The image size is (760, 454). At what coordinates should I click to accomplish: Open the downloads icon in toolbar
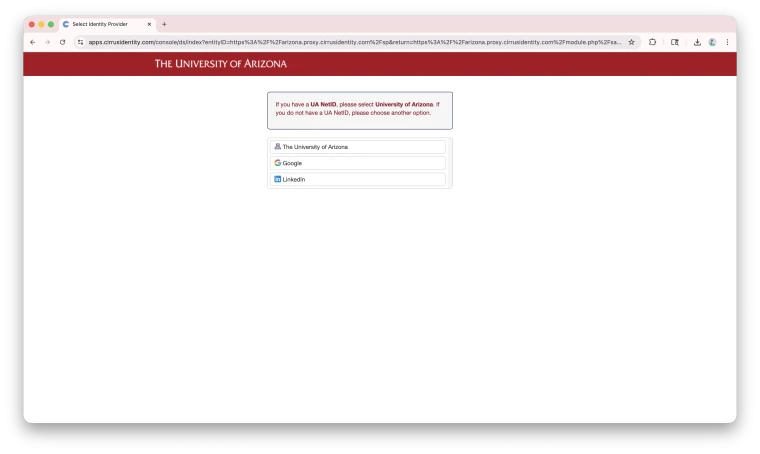(697, 42)
